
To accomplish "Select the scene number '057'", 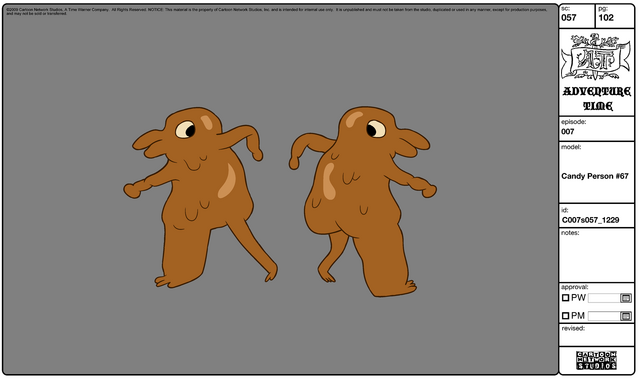I will 569,18.
